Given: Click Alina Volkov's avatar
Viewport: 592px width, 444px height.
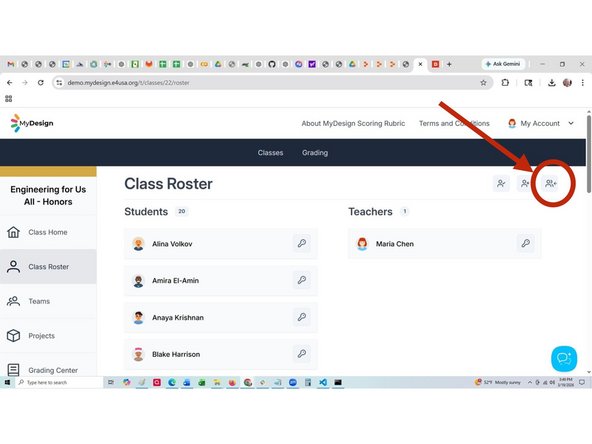Looking at the screenshot, I should (x=138, y=244).
